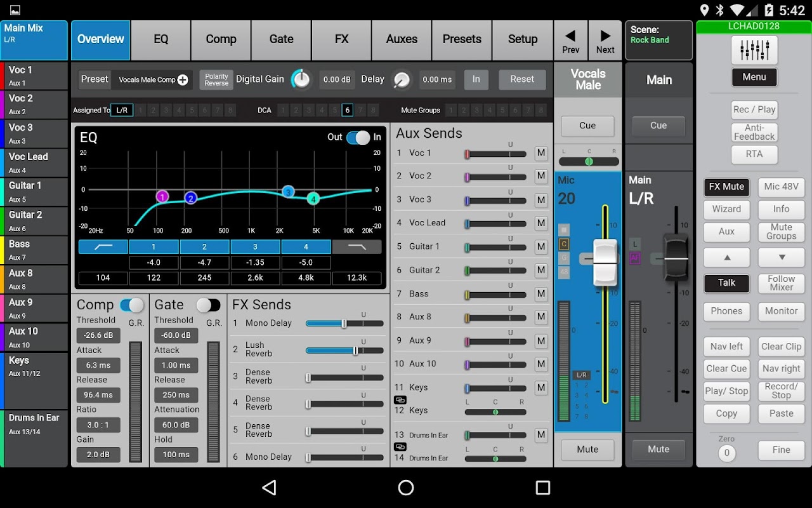
Task: Click the plus icon beside Vocals Male Comp preset
Action: (x=183, y=80)
